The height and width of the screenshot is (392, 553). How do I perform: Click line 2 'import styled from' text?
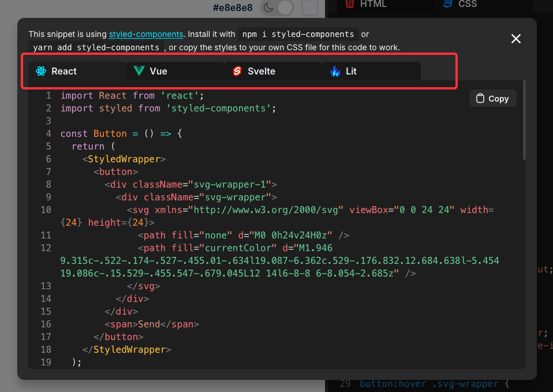click(110, 109)
